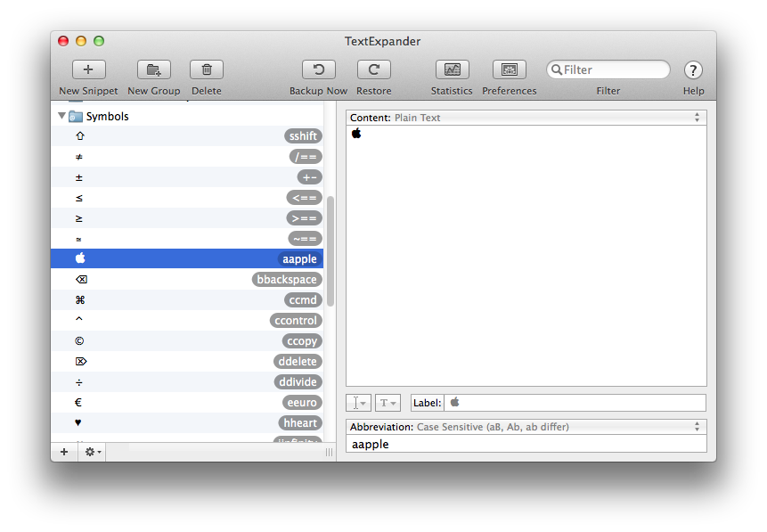Click the bbackspace abbreviation badge
767x532 pixels.
(x=287, y=280)
